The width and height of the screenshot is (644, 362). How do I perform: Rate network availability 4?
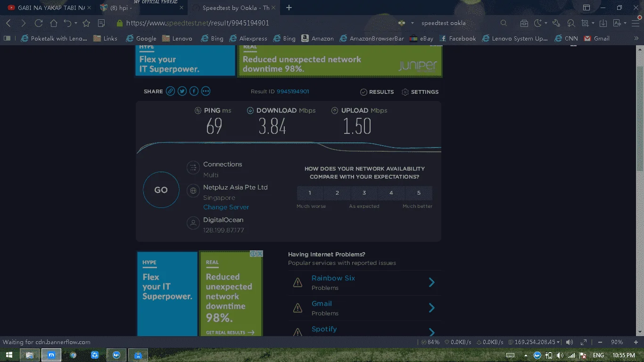(x=391, y=193)
